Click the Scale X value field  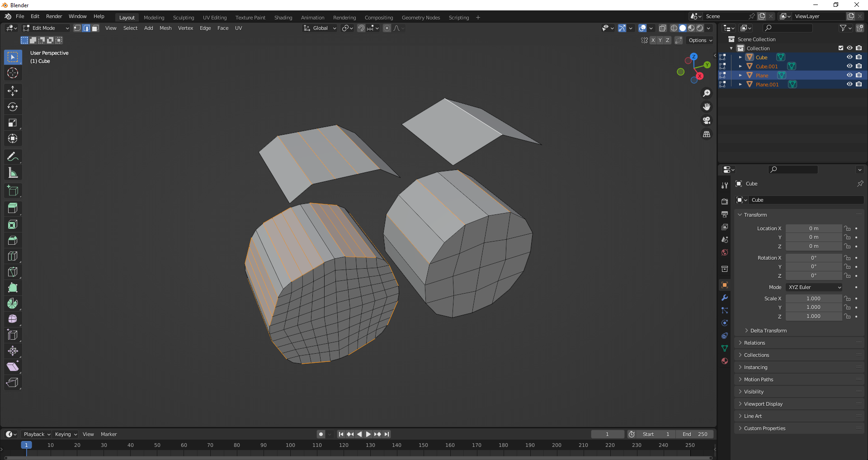pos(813,299)
